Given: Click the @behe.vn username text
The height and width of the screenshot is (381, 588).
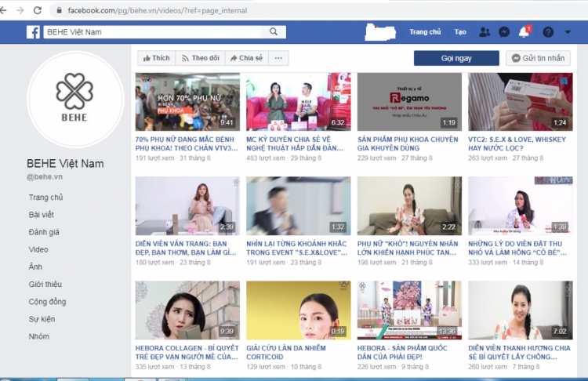Looking at the screenshot, I should click(45, 176).
